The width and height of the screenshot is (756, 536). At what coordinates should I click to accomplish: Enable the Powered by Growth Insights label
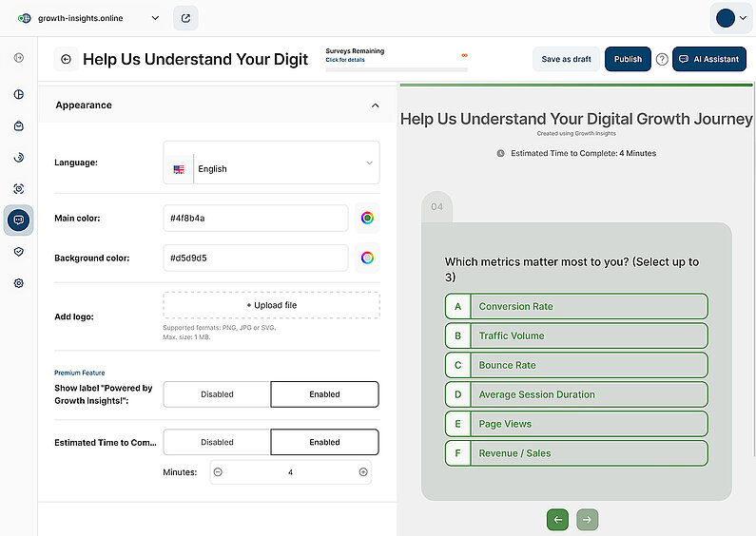[x=324, y=394]
